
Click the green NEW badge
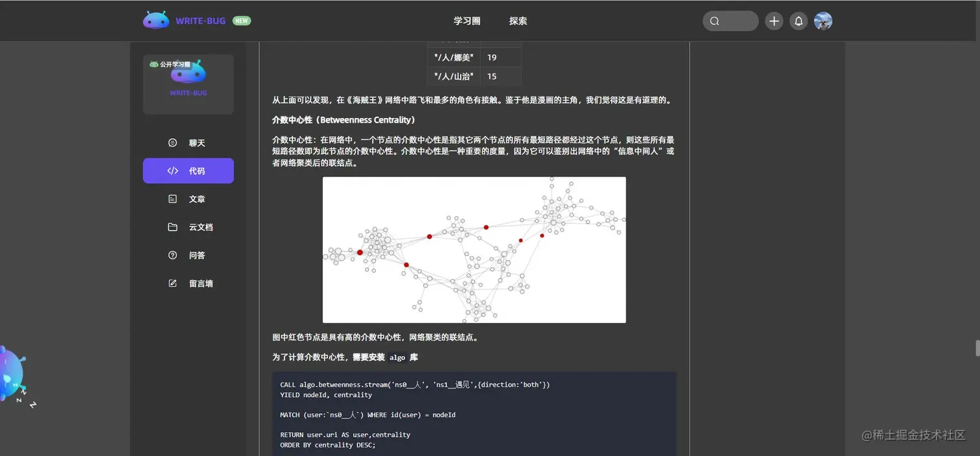click(x=242, y=21)
